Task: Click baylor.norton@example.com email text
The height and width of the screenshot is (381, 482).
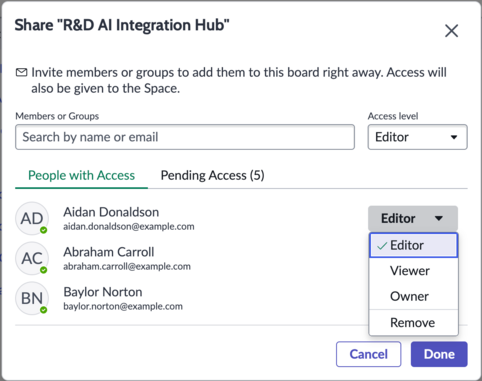Action: (123, 307)
